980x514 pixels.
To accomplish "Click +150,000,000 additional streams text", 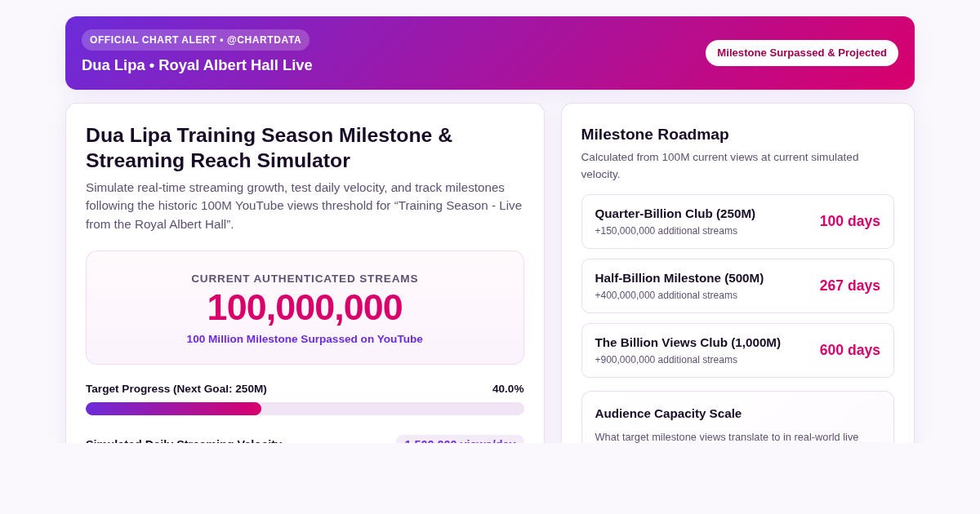I will tap(666, 231).
